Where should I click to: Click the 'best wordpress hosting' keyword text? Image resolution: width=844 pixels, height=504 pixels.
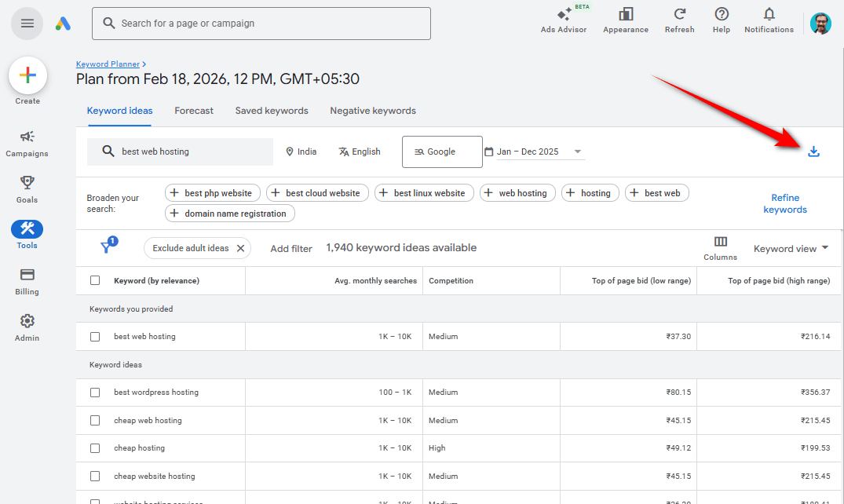156,393
